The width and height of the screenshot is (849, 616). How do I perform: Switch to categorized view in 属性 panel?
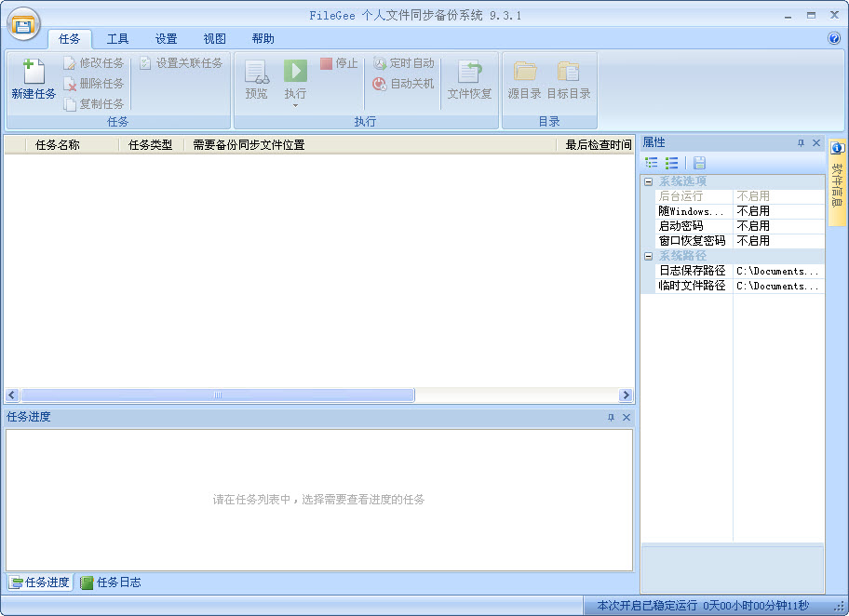pos(652,163)
